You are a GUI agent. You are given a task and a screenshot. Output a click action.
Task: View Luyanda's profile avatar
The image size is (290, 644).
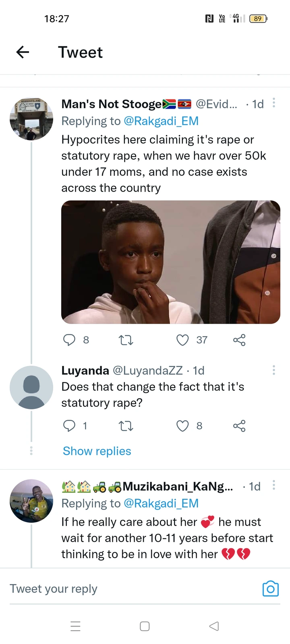[x=31, y=388]
